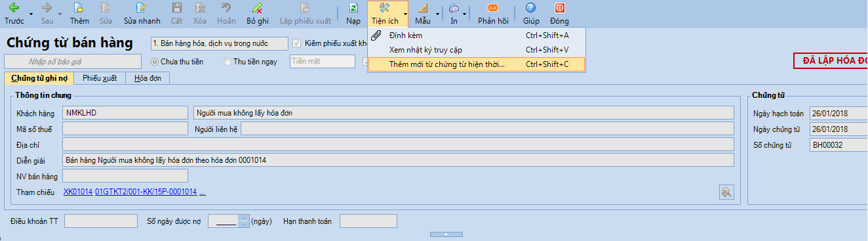Expand the Mẫu dropdown arrow
The width and height of the screenshot is (868, 241).
[437, 13]
